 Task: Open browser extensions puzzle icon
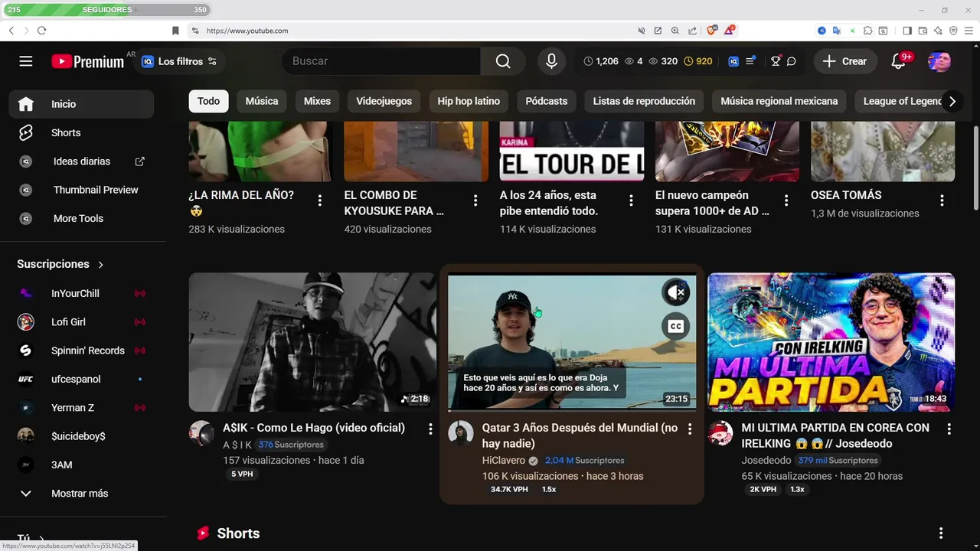pyautogui.click(x=867, y=31)
